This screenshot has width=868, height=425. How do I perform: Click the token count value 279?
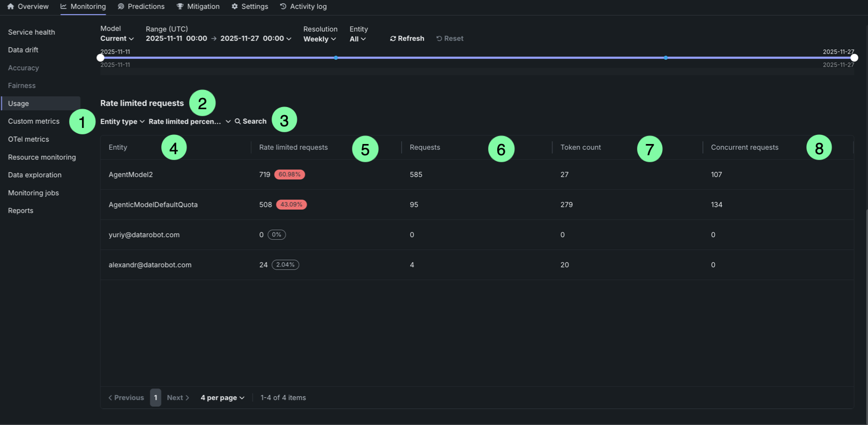(x=566, y=204)
